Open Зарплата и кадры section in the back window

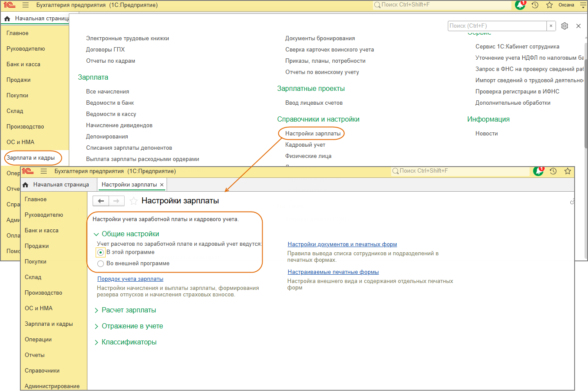pos(31,158)
